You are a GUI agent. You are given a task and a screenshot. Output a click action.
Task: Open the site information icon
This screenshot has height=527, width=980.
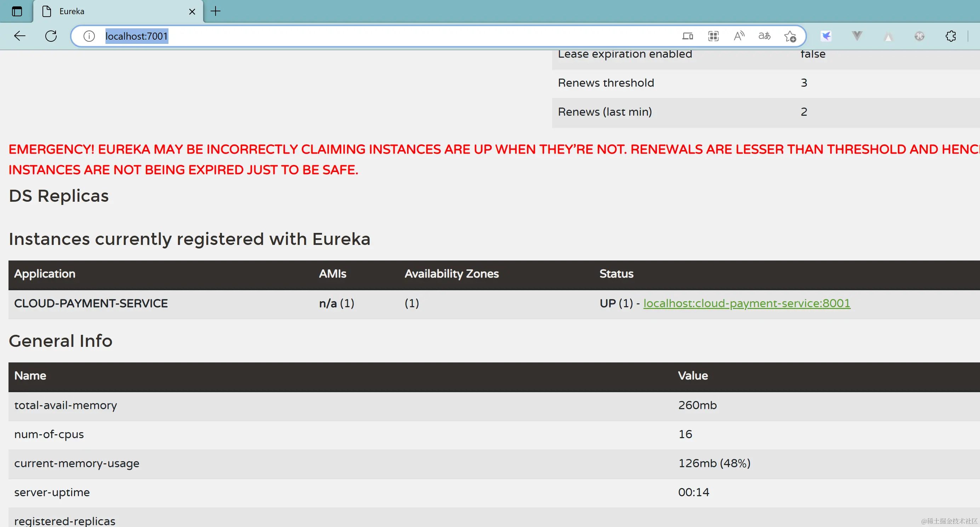pos(89,36)
